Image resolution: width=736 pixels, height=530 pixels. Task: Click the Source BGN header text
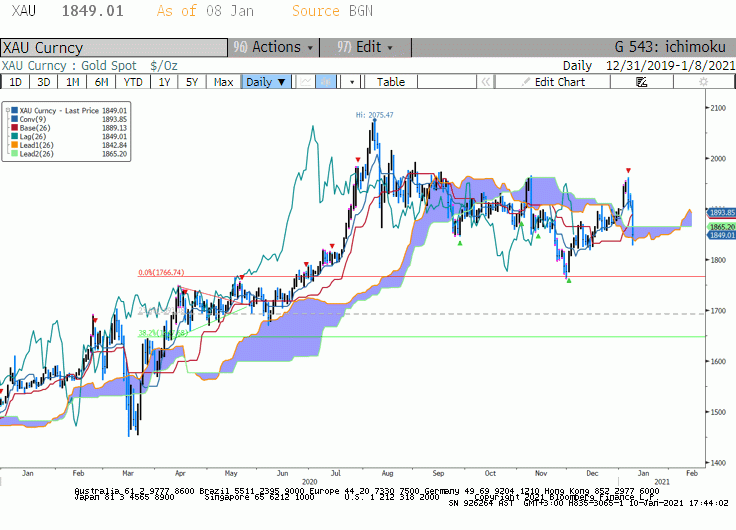pos(332,11)
